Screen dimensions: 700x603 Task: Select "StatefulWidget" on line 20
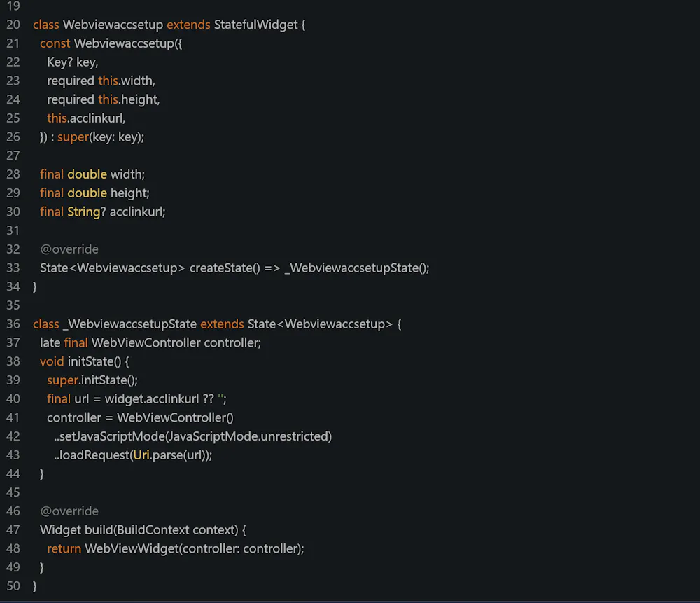[x=255, y=25]
